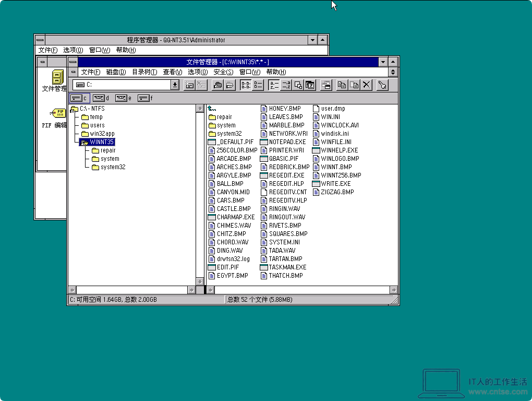Select REGEDIT.EXE program icon
The height and width of the screenshot is (401, 532).
(263, 175)
